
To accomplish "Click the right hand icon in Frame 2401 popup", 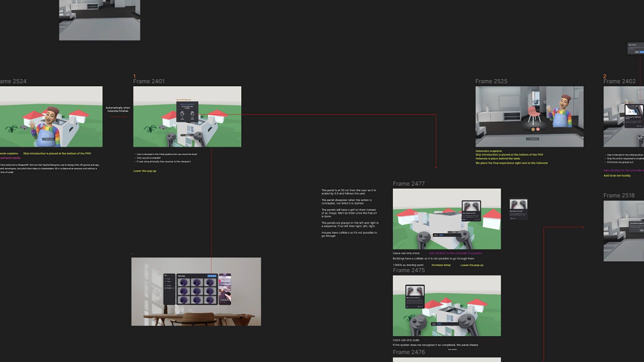I will [192, 114].
